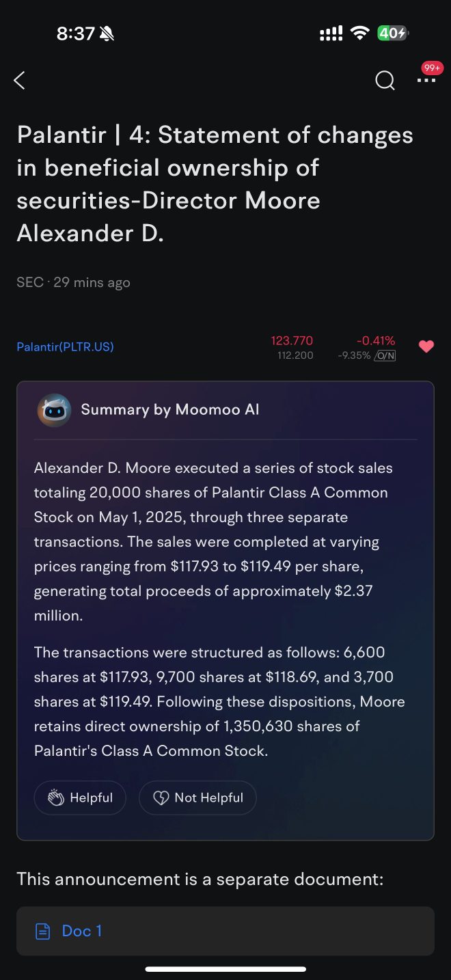Toggle the heart favorite for Palantir
This screenshot has height=980, width=451.
[426, 346]
